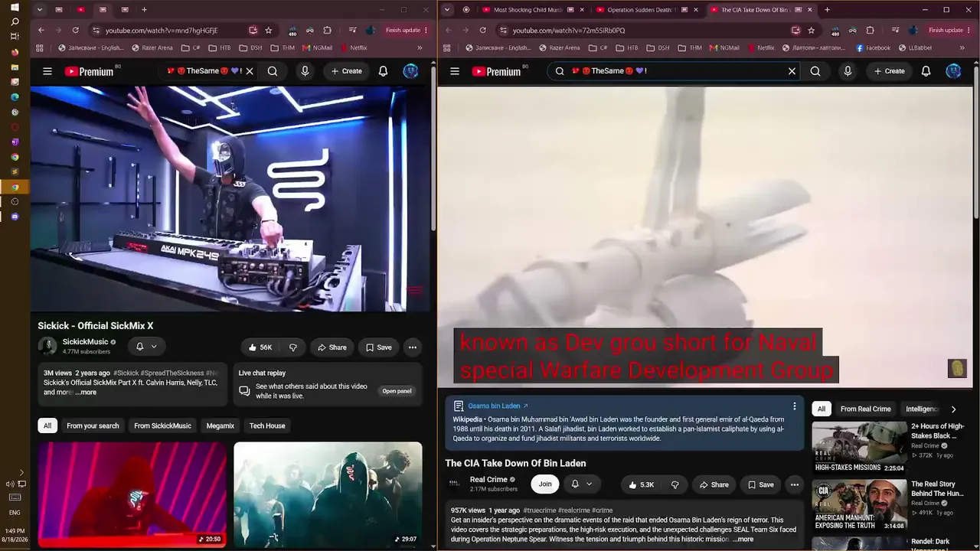Open notifications bell in left YouTube header
The image size is (980, 551).
click(383, 71)
